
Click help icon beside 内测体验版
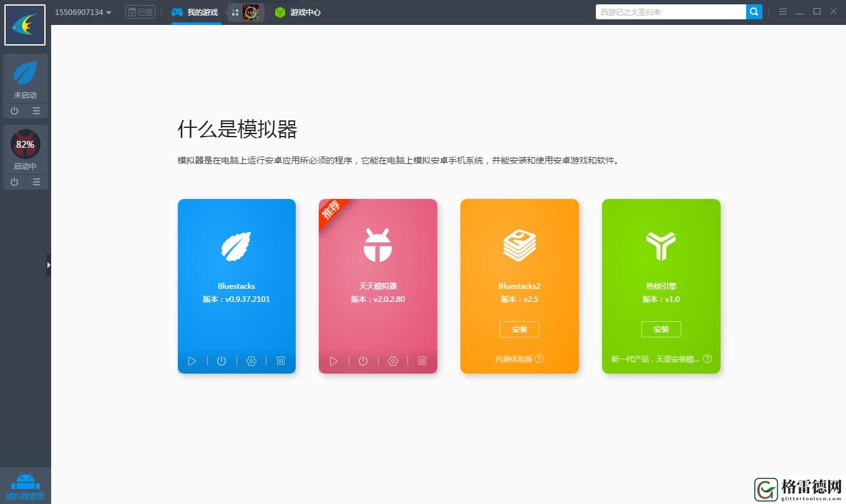(x=539, y=359)
